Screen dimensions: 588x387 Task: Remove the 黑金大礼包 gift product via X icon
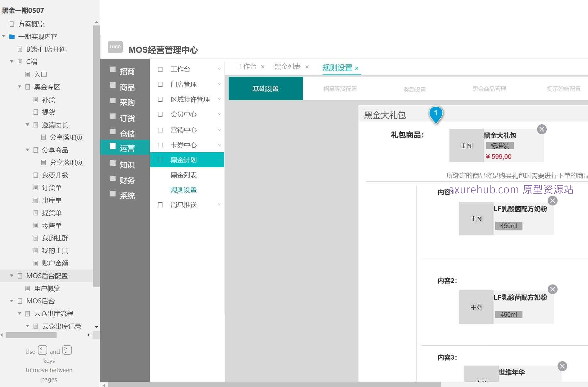(542, 129)
